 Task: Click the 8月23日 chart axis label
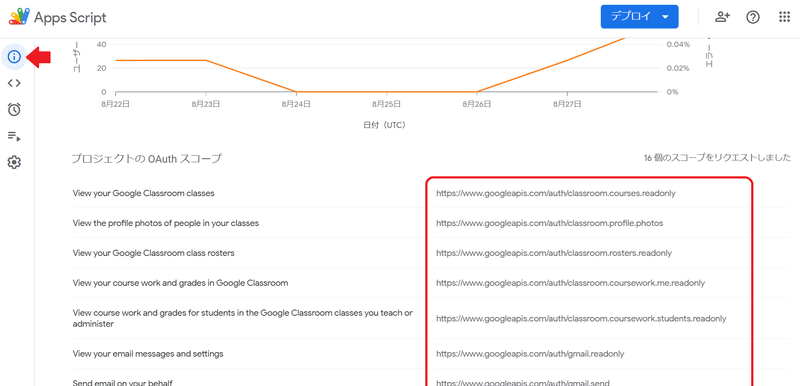click(206, 104)
